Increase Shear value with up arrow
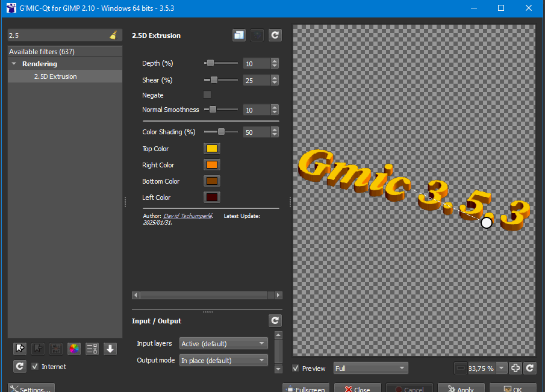Image resolution: width=545 pixels, height=392 pixels. pyautogui.click(x=275, y=78)
